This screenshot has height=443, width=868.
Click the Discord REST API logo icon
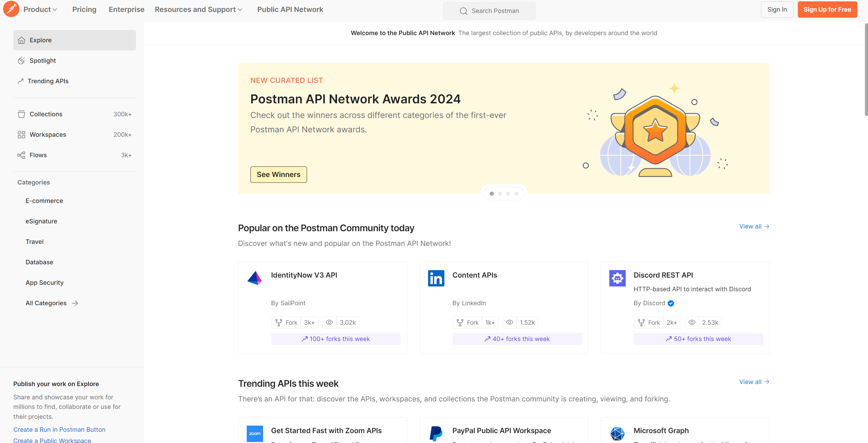pyautogui.click(x=617, y=278)
